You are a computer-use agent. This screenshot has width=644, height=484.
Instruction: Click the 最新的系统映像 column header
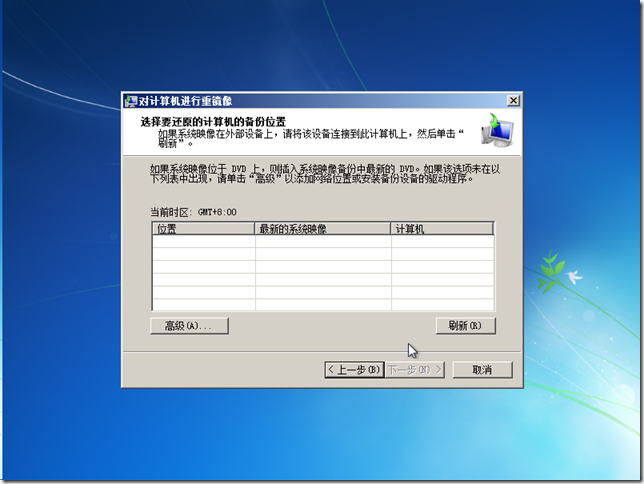322,229
